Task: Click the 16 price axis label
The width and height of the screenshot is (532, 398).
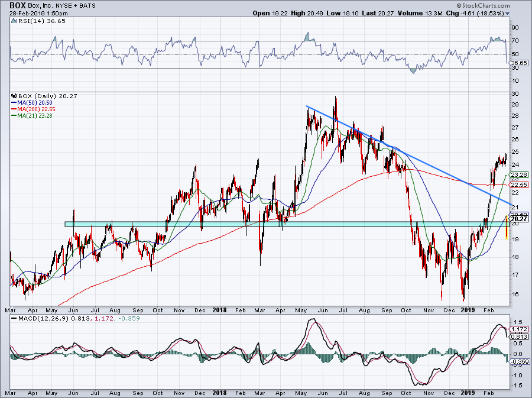Action: tap(515, 294)
